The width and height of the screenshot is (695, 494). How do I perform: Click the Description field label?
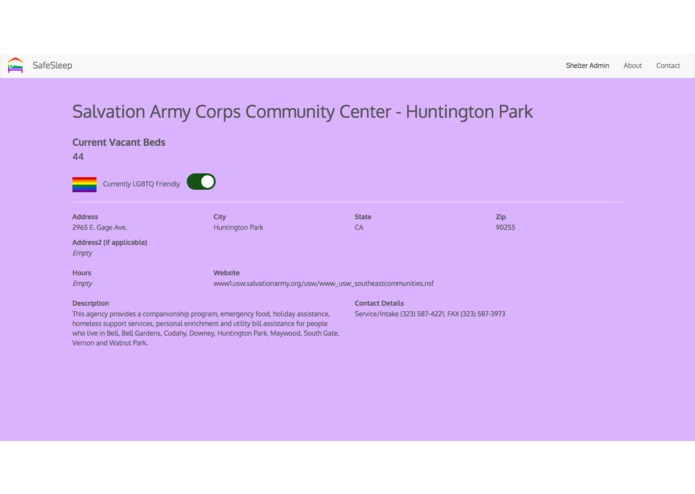pos(90,303)
